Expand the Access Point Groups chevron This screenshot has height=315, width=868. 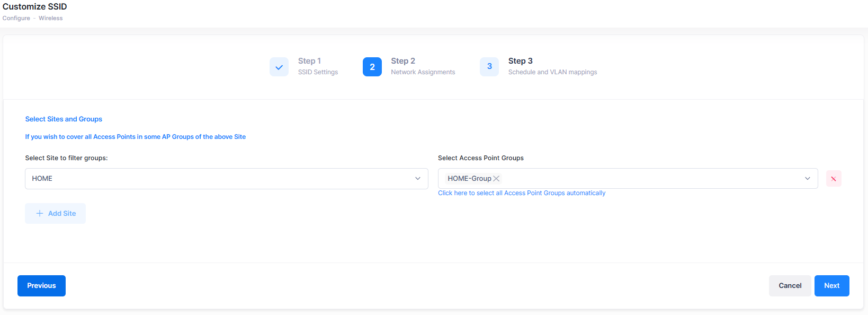[x=808, y=179]
